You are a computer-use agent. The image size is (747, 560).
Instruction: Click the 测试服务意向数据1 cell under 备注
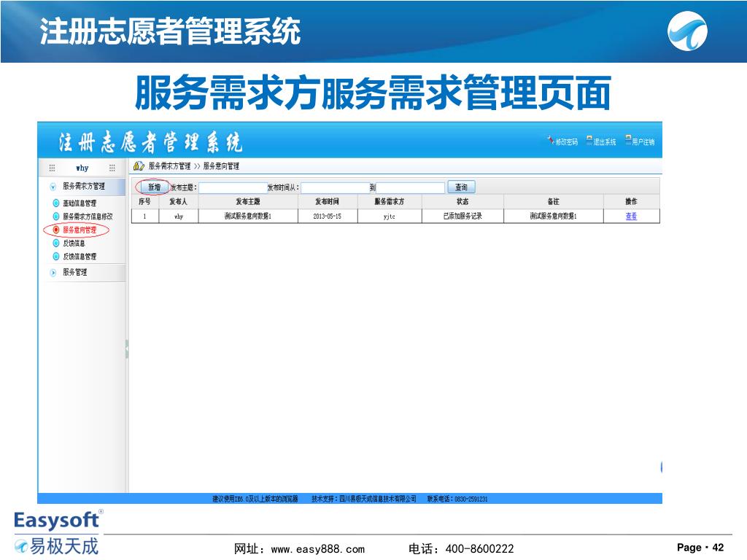click(553, 216)
